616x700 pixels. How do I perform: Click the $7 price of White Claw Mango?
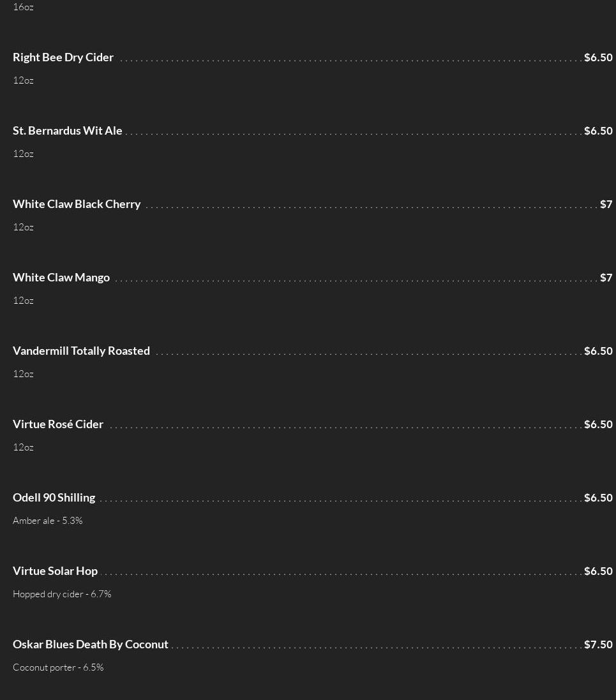(x=606, y=278)
